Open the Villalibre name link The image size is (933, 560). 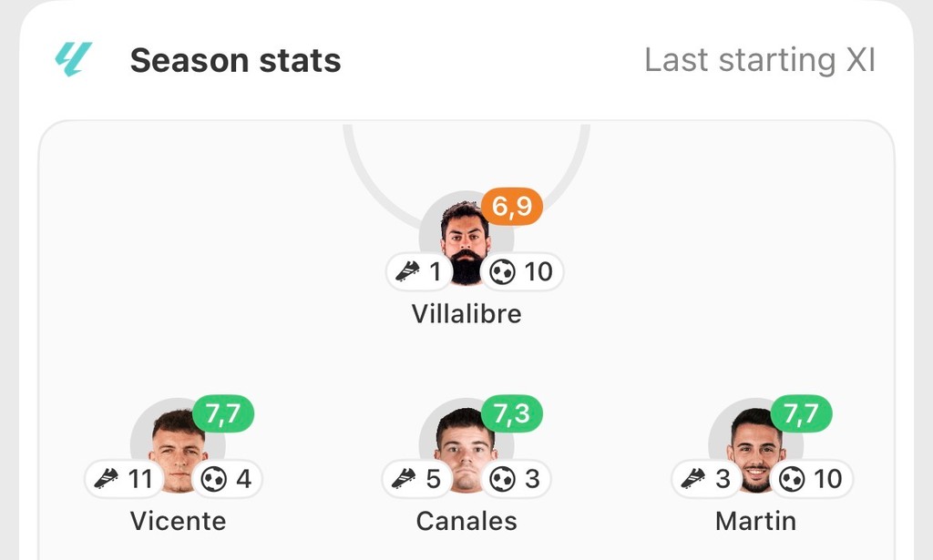pos(466,314)
